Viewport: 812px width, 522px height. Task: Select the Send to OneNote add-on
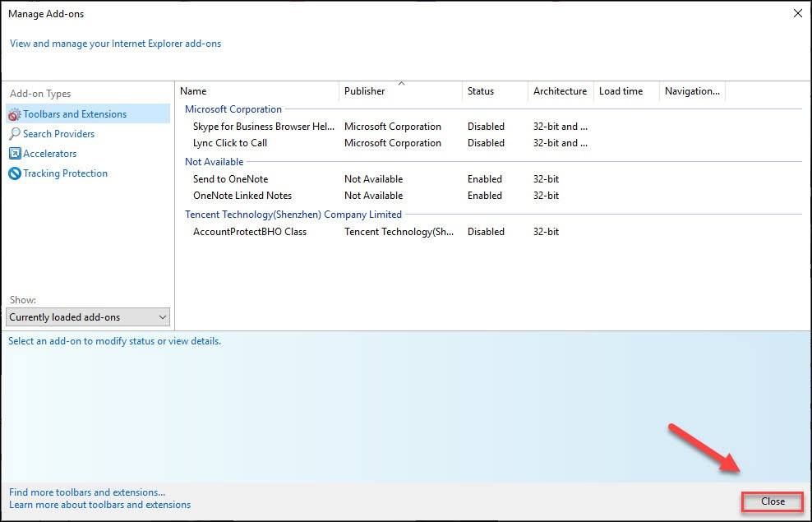pyautogui.click(x=230, y=179)
